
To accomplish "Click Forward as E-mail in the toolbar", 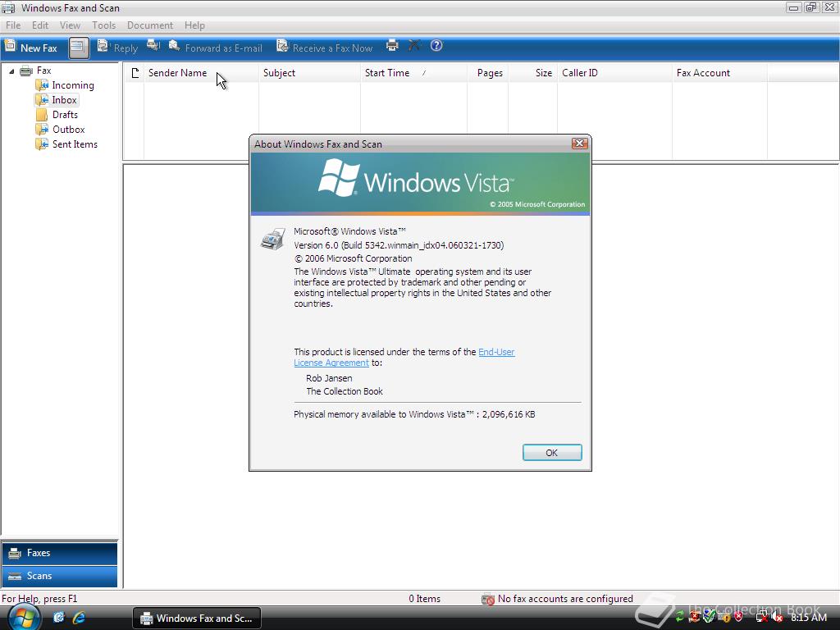I will click(x=216, y=48).
